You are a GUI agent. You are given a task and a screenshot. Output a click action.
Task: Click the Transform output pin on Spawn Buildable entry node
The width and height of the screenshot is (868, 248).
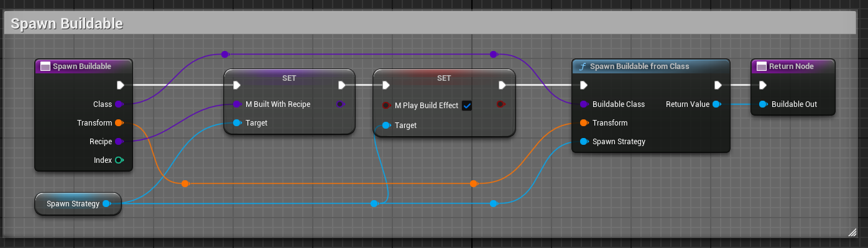[119, 123]
